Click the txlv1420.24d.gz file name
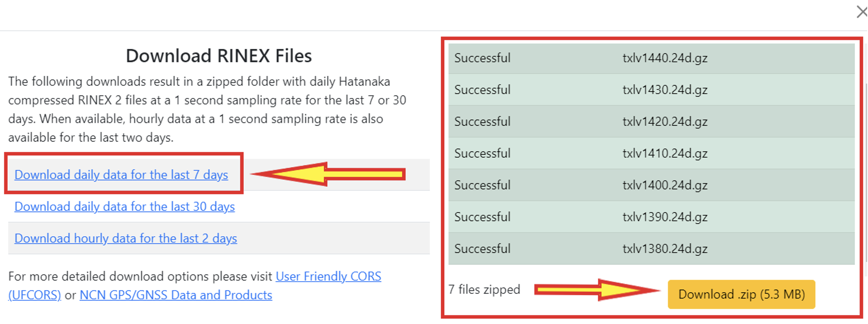868x324 pixels. pos(665,122)
